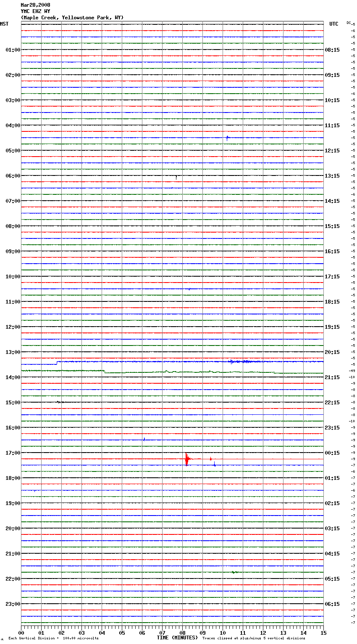Select the 20:00 MST row label
Screen dimensions: 357x644
pos(13,529)
